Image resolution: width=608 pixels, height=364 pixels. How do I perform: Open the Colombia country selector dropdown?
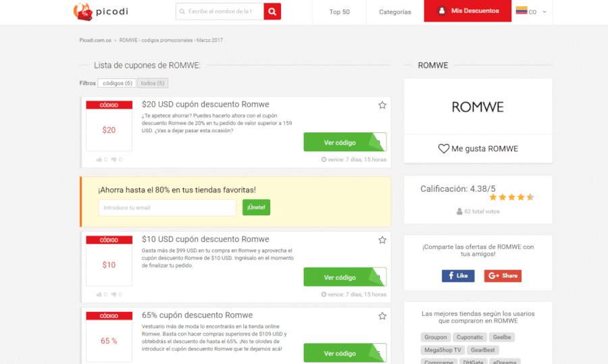tap(531, 11)
